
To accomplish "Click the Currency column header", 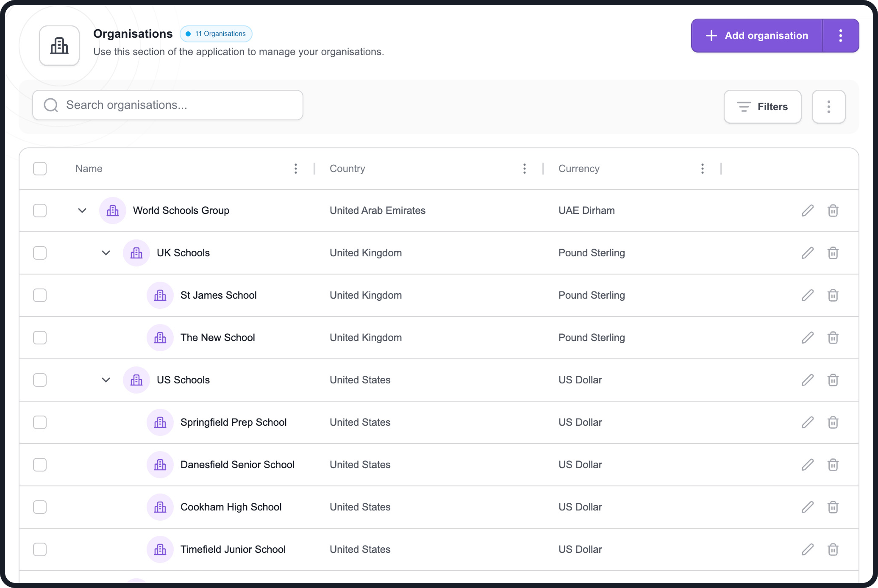I will [x=579, y=169].
